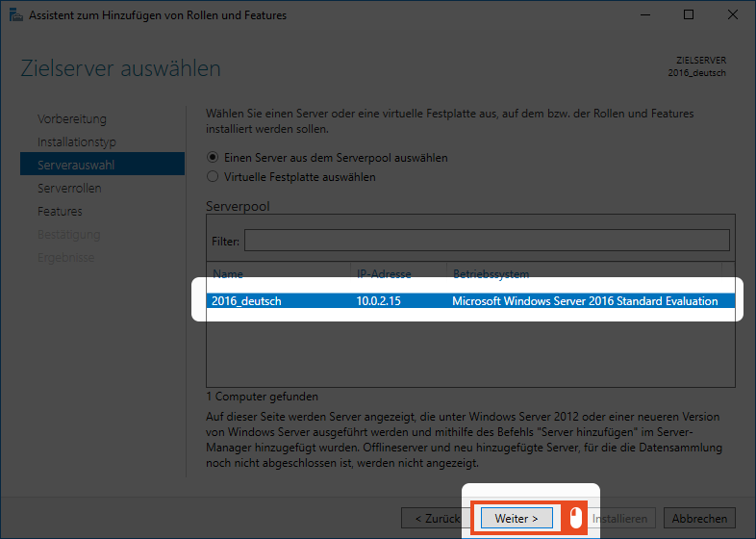Click into the Filter text field
This screenshot has height=539, width=756.
(486, 240)
